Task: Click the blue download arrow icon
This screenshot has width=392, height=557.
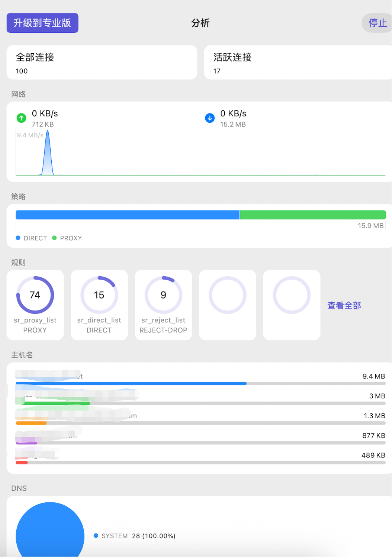Action: coord(210,118)
